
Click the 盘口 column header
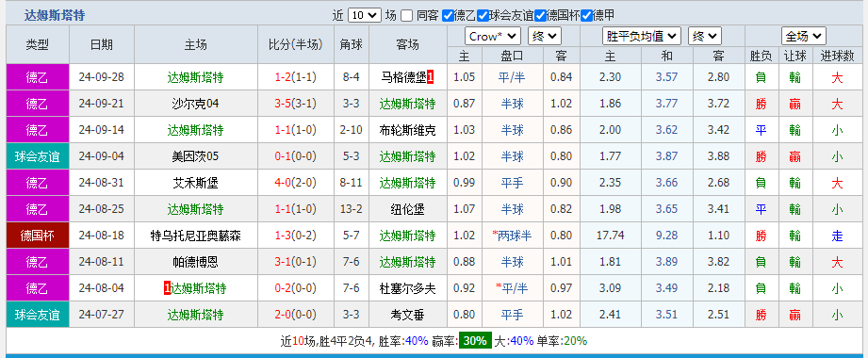click(512, 56)
